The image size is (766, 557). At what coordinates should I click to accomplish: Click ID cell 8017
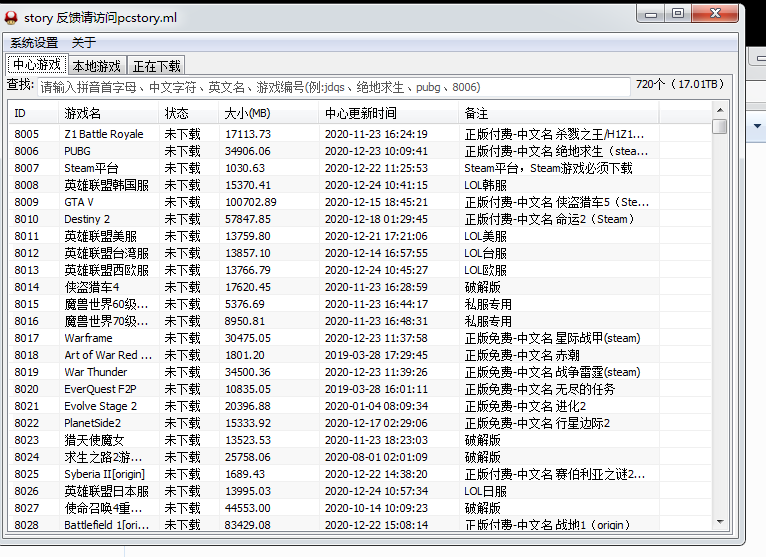[26, 338]
